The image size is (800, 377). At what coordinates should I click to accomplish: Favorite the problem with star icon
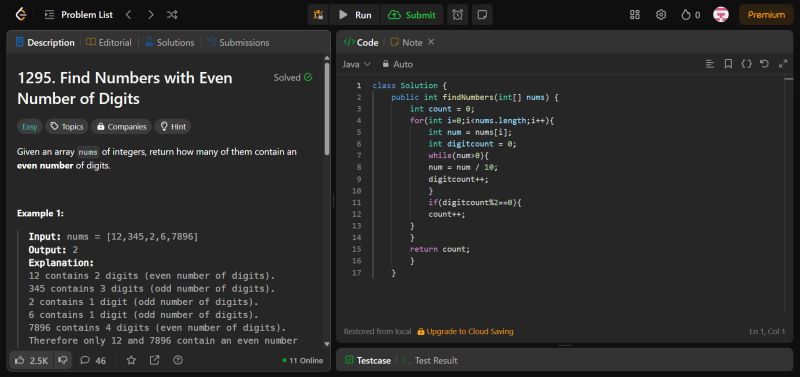(x=131, y=360)
